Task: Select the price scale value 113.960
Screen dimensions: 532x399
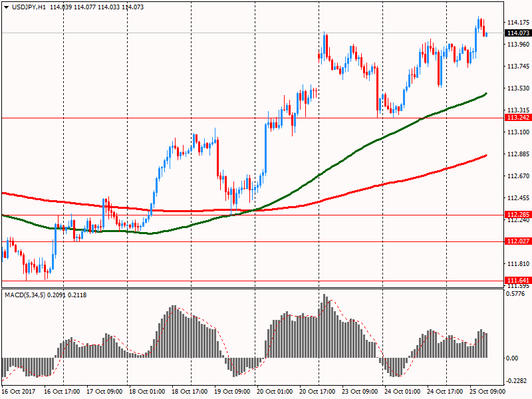Action: point(518,44)
